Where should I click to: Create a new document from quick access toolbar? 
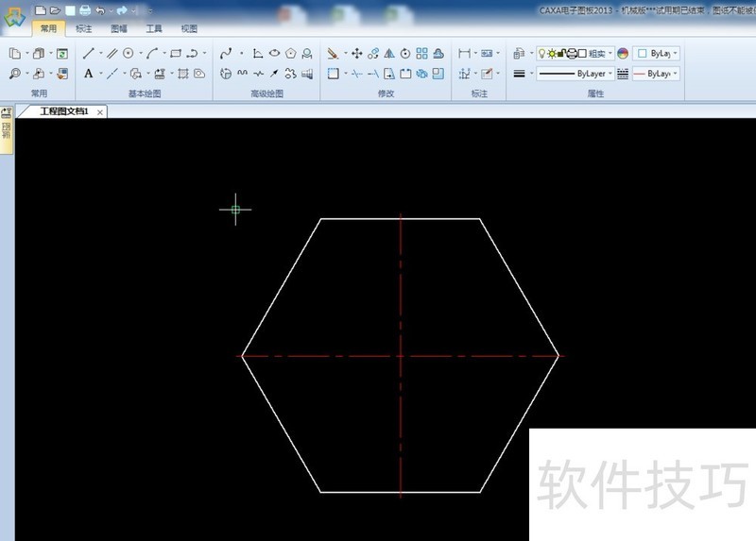(x=41, y=10)
